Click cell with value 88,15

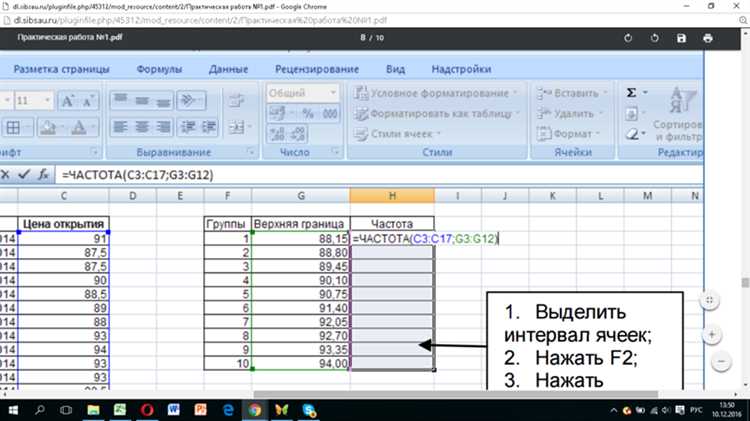coord(300,238)
